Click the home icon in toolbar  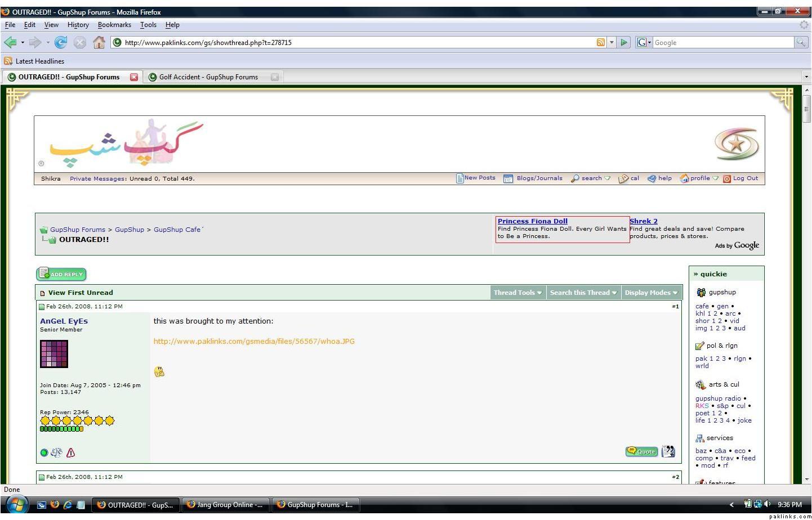point(99,42)
